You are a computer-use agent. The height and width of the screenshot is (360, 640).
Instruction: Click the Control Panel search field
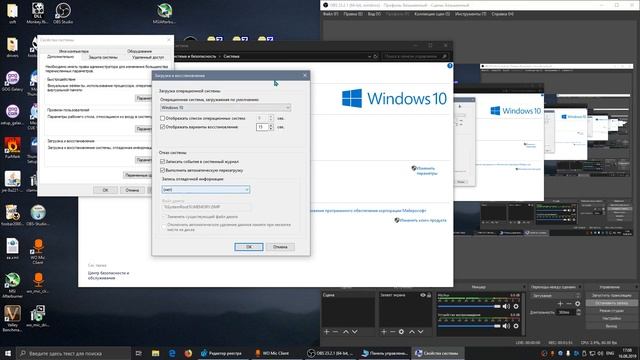[415, 56]
